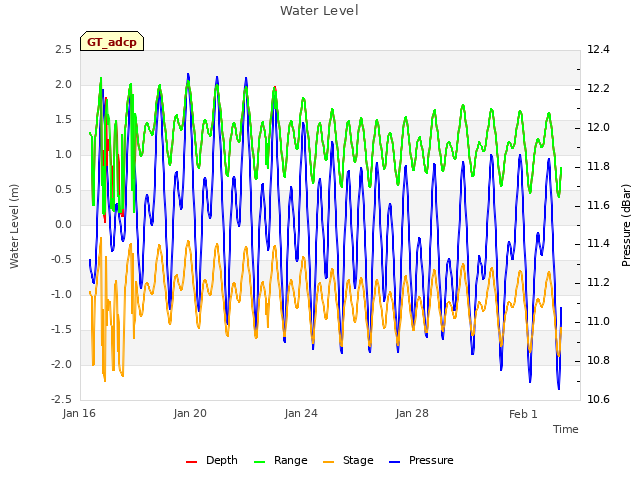Toggle the Stage series in the legend
This screenshot has width=640, height=480.
click(348, 460)
